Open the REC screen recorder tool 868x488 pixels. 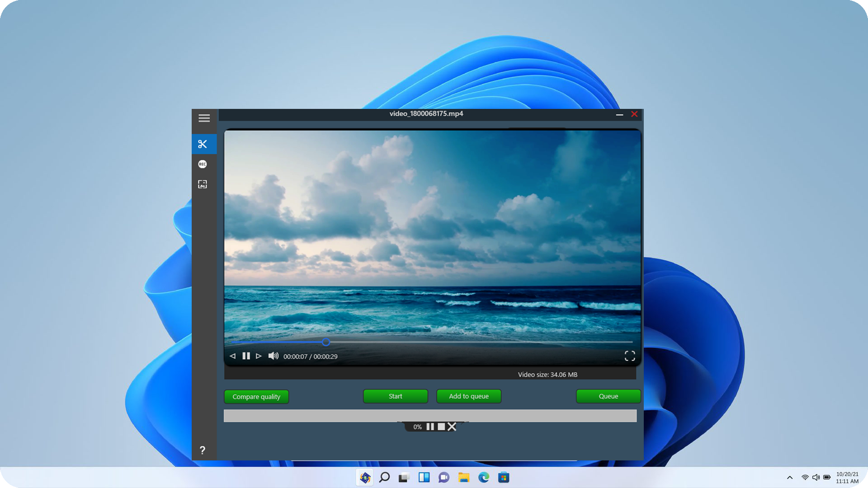click(x=203, y=164)
